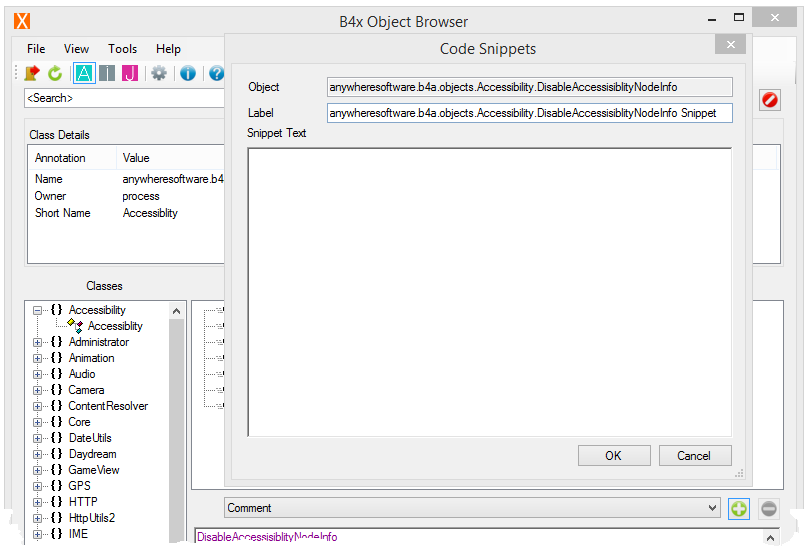Click the red prohibition clear icon
This screenshot has height=549, width=807.
pyautogui.click(x=769, y=99)
